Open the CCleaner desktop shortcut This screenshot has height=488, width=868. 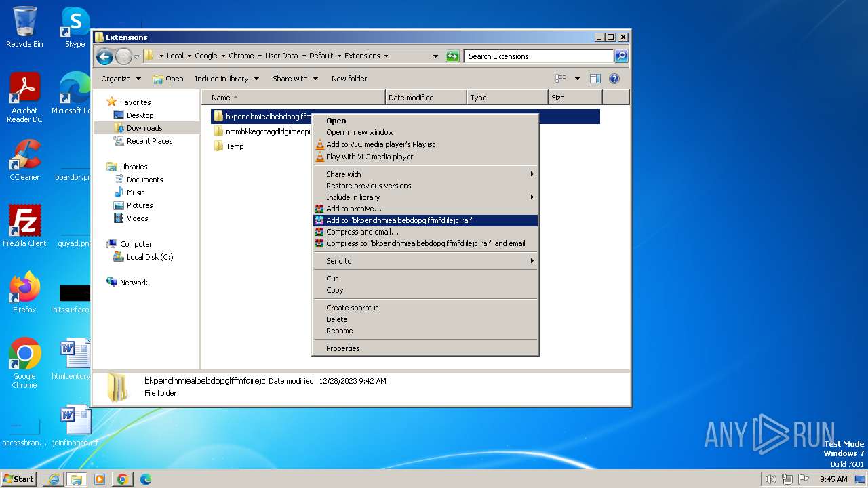[24, 160]
